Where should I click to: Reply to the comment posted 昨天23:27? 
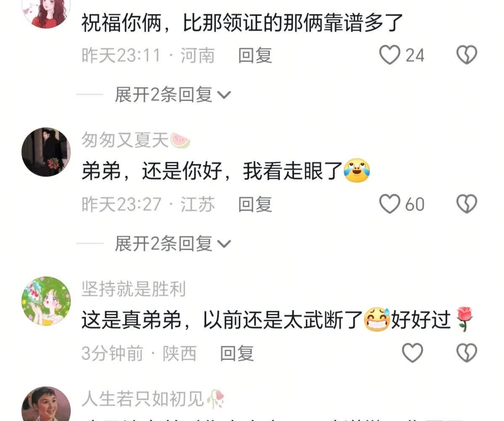[x=255, y=204]
